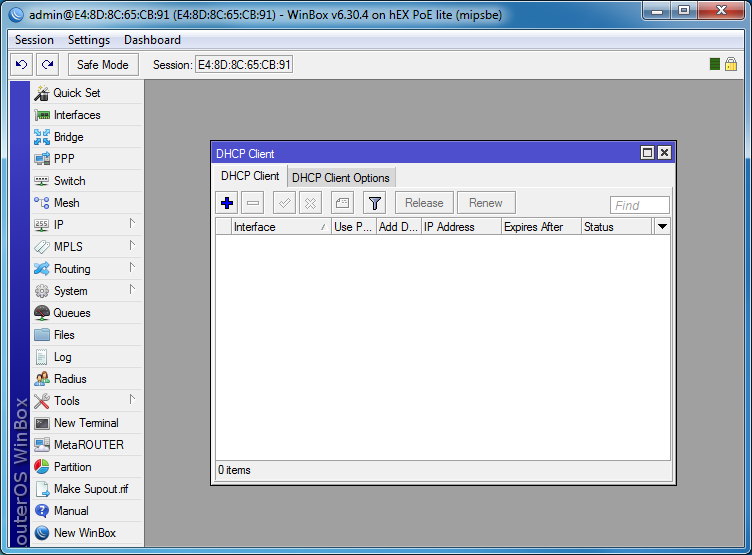Add new DHCP client with plus icon

pos(227,203)
